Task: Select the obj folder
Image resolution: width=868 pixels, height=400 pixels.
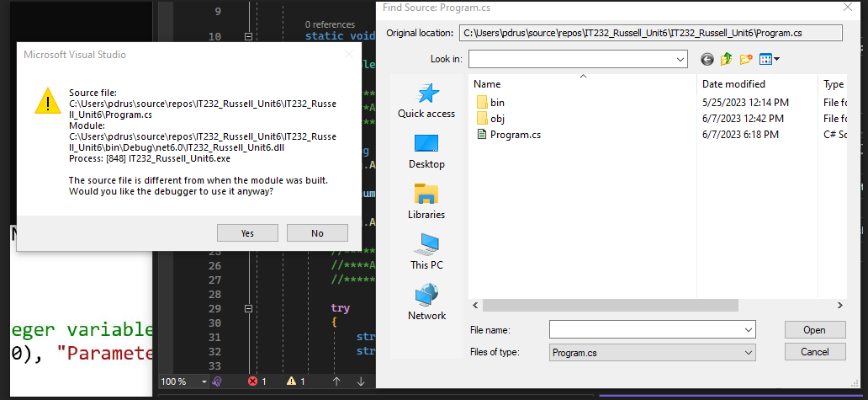Action: (490, 119)
